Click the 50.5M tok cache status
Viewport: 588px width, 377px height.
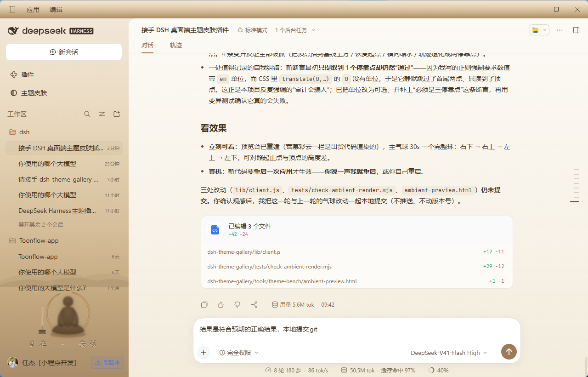click(x=378, y=370)
